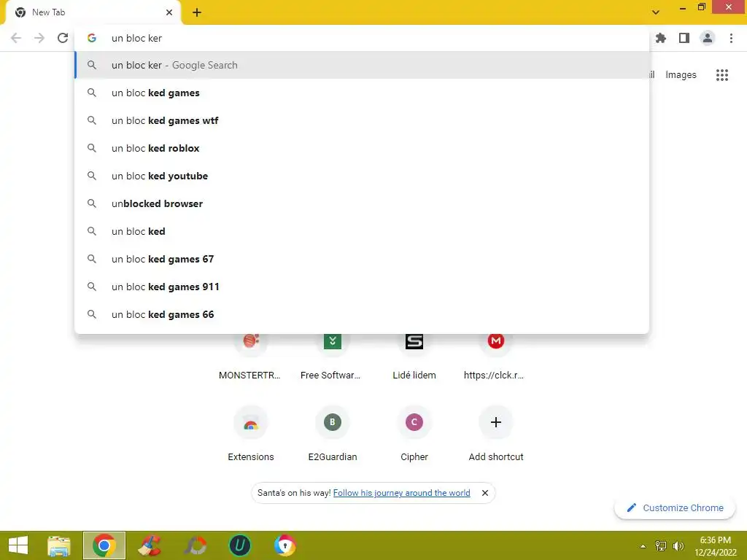
Task: Click the address bar text field
Action: click(x=362, y=38)
